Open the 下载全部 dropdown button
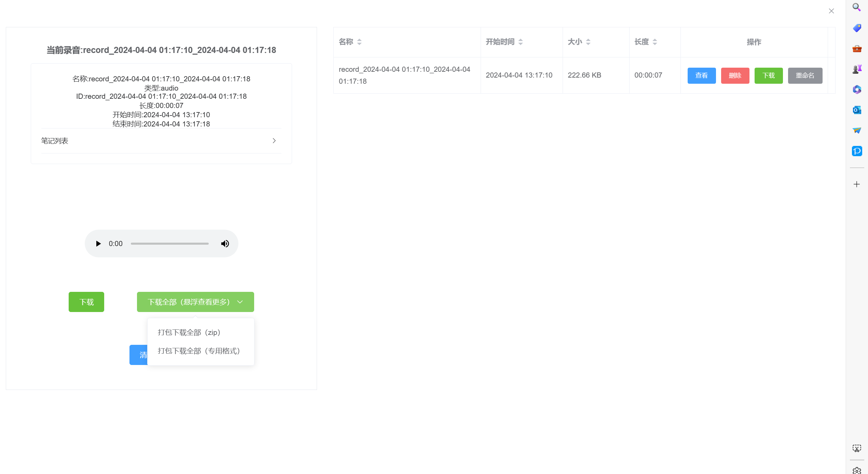 (195, 302)
